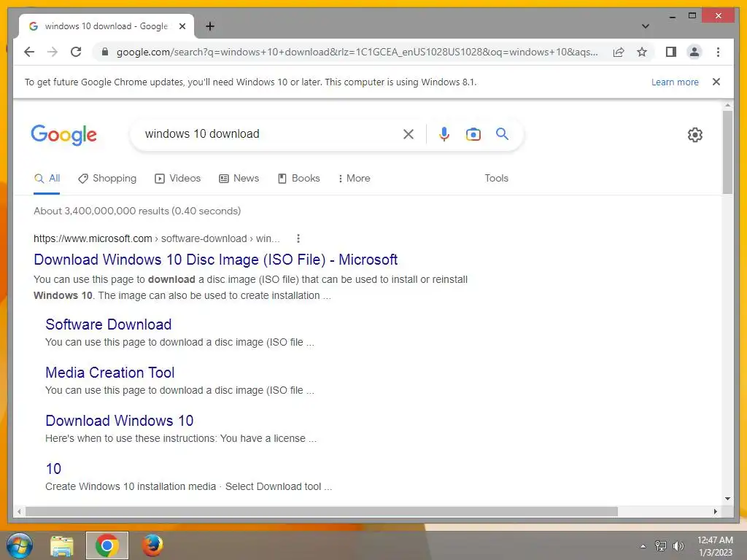
Task: Open the Windows Start button
Action: 20,545
